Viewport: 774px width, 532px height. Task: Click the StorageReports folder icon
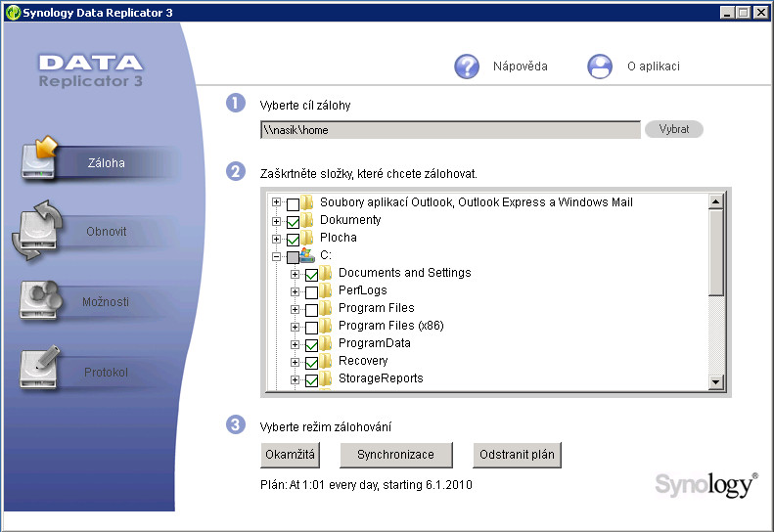click(325, 378)
